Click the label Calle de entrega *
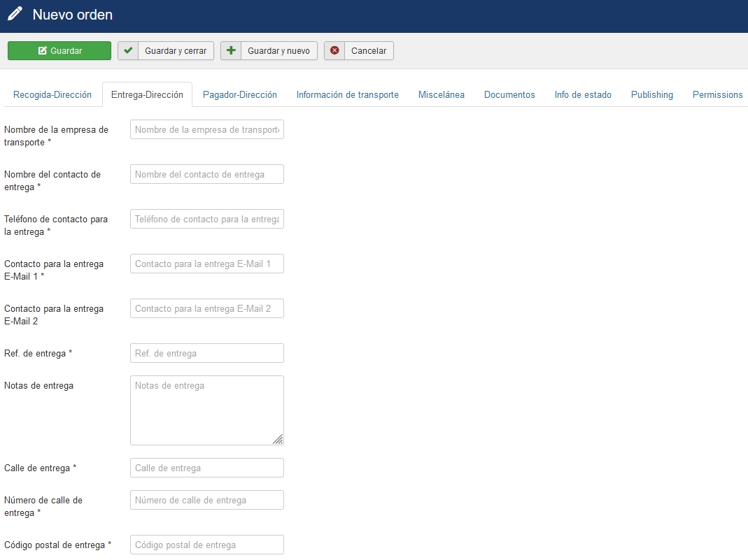The height and width of the screenshot is (560, 748). pyautogui.click(x=40, y=468)
